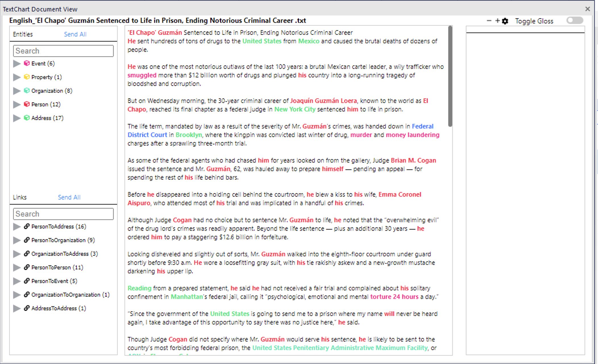Click the Organization entity cube icon
This screenshot has height=364, width=598.
[27, 91]
